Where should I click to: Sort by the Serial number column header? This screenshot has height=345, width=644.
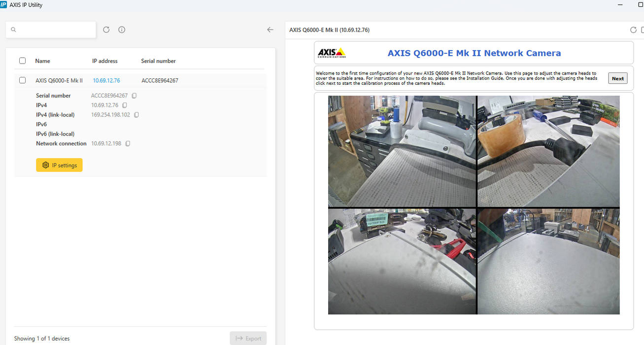158,61
